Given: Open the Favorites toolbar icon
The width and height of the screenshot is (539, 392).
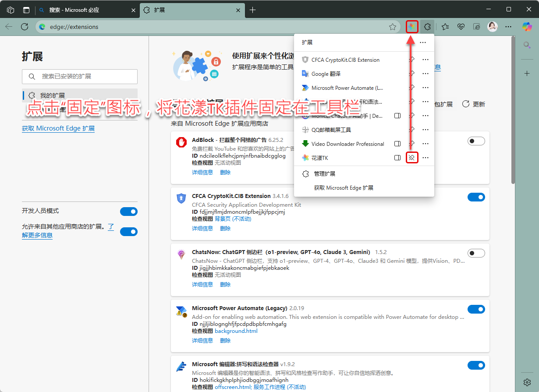Looking at the screenshot, I should pos(445,27).
